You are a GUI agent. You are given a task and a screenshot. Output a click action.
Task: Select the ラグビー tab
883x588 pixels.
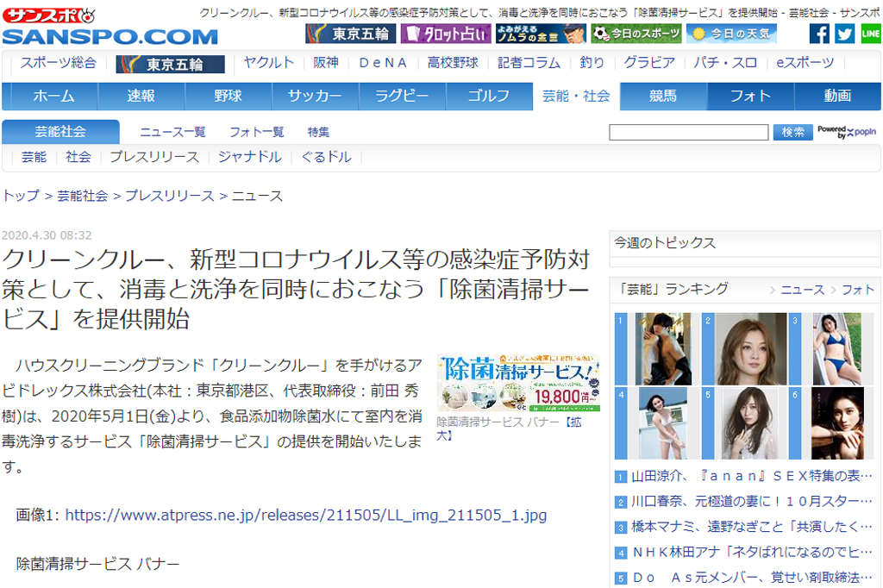click(x=402, y=97)
